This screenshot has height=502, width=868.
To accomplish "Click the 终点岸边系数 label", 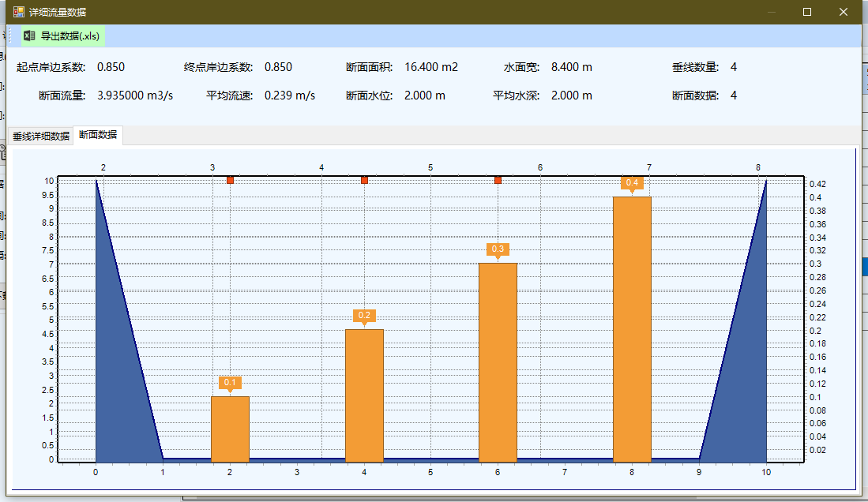I will click(218, 67).
